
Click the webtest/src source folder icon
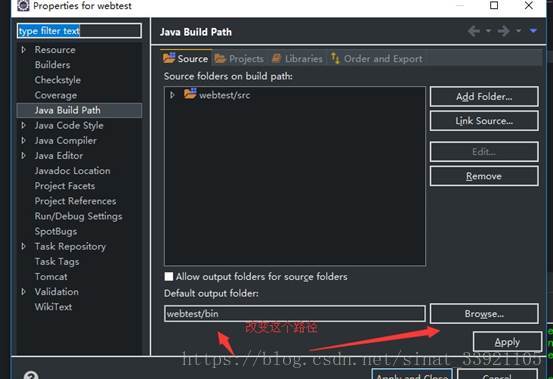[x=190, y=94]
